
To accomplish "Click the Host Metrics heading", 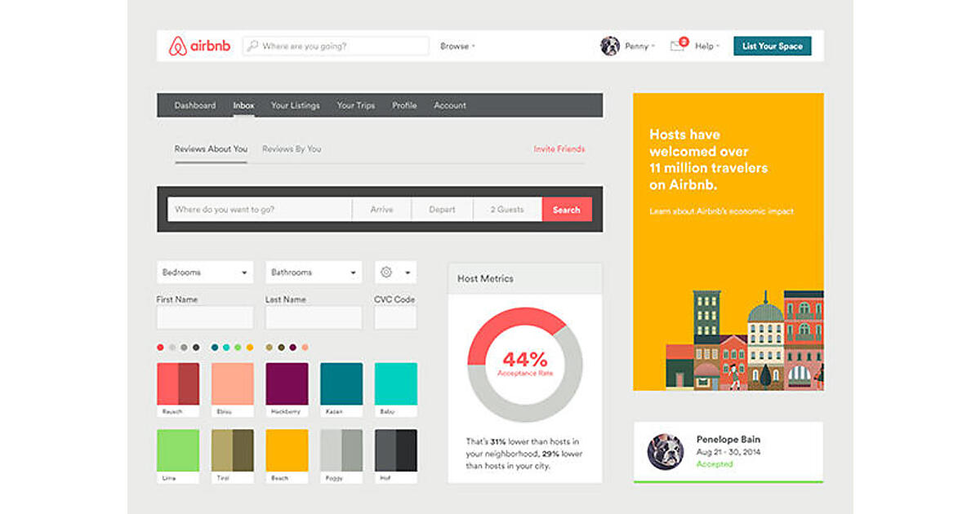I will pos(485,278).
